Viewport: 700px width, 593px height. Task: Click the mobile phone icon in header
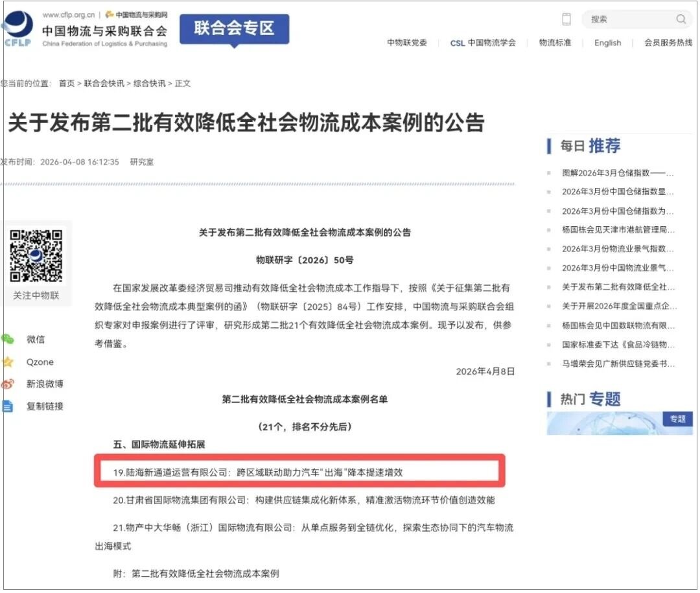(566, 19)
